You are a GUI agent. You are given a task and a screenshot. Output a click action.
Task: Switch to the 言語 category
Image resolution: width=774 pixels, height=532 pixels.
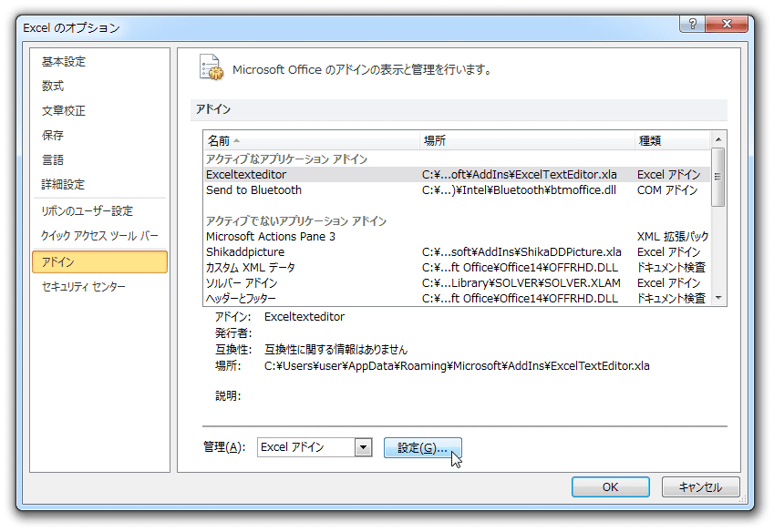pos(53,160)
